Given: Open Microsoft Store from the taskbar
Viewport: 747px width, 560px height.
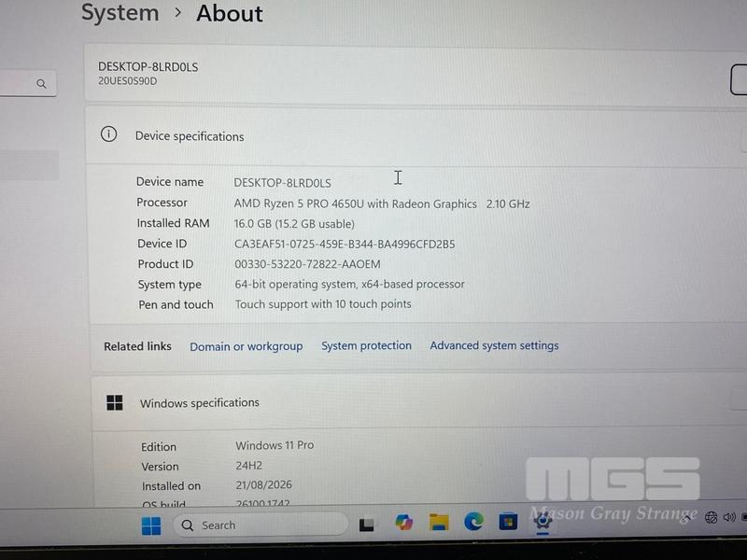Looking at the screenshot, I should click(508, 522).
